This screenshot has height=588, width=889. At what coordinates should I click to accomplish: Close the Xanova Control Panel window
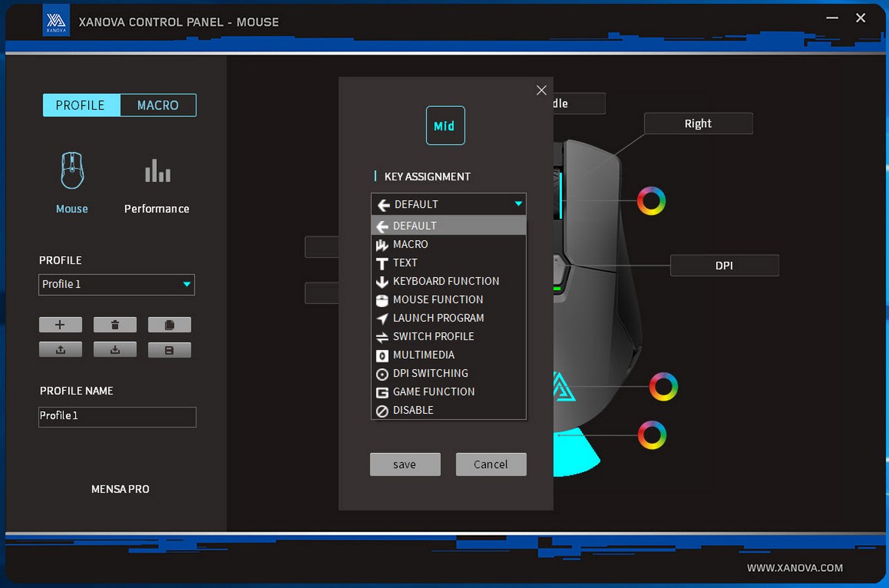(861, 18)
